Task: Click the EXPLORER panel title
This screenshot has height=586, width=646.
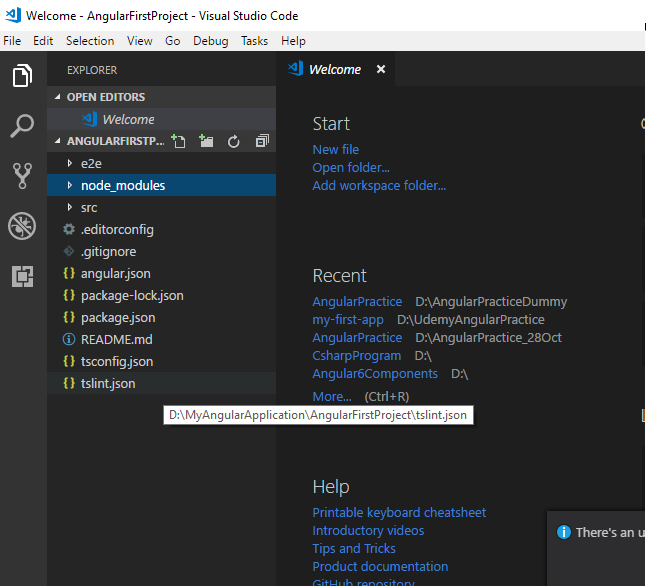Action: pyautogui.click(x=92, y=70)
